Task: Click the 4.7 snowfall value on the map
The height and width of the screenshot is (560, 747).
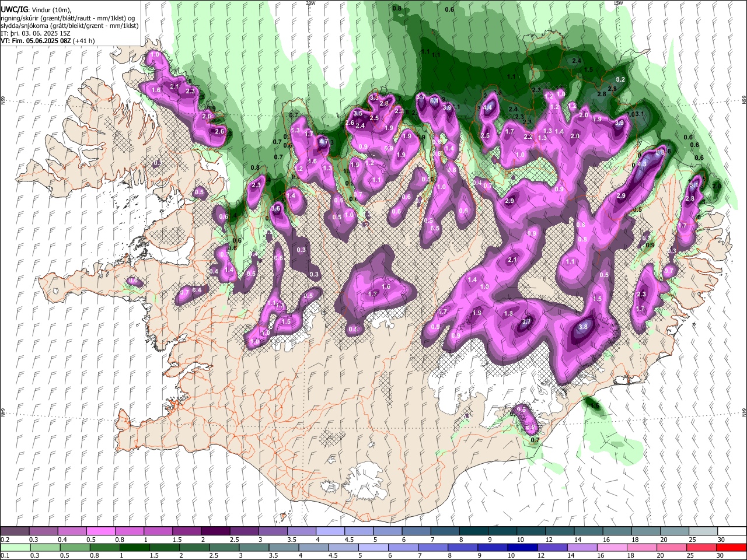Action: tap(324, 141)
